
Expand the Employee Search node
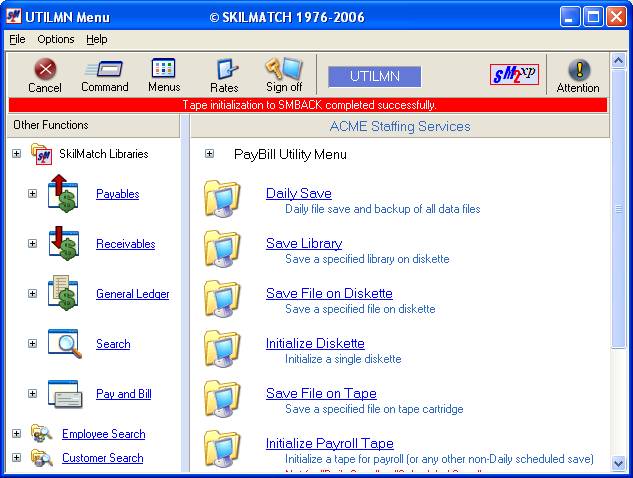click(x=17, y=434)
